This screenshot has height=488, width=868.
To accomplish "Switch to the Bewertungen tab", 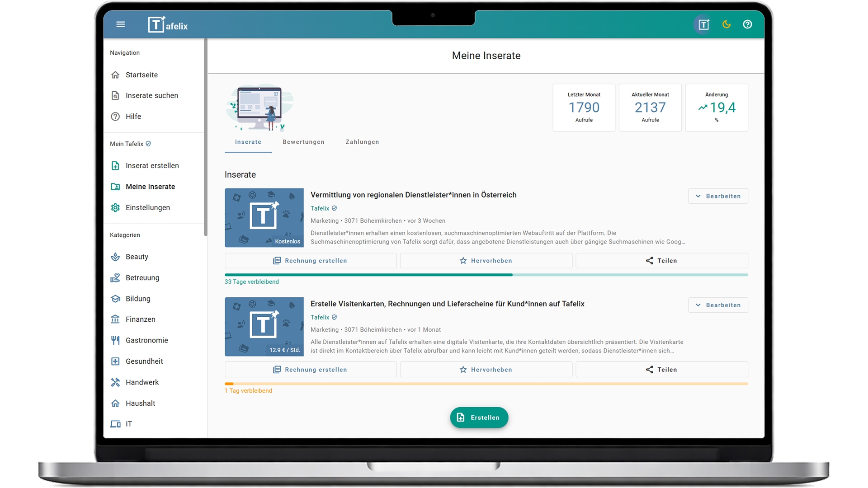I will coord(303,142).
